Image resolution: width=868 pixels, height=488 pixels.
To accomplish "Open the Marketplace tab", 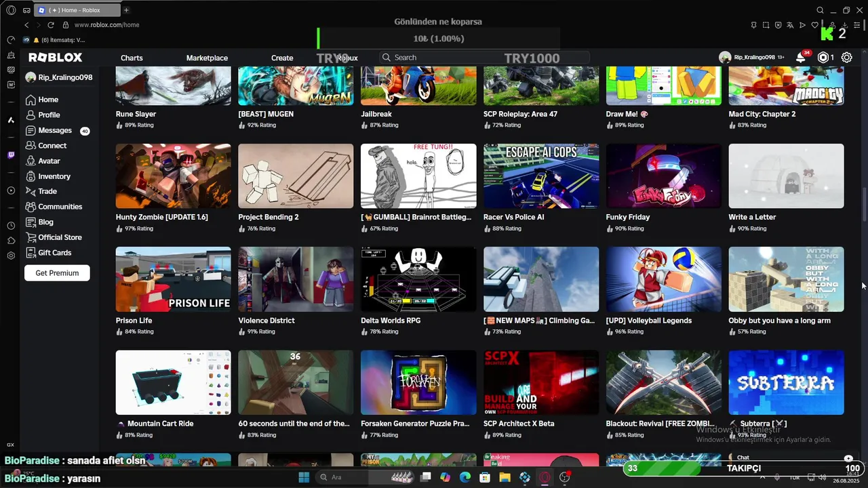I will tap(207, 58).
